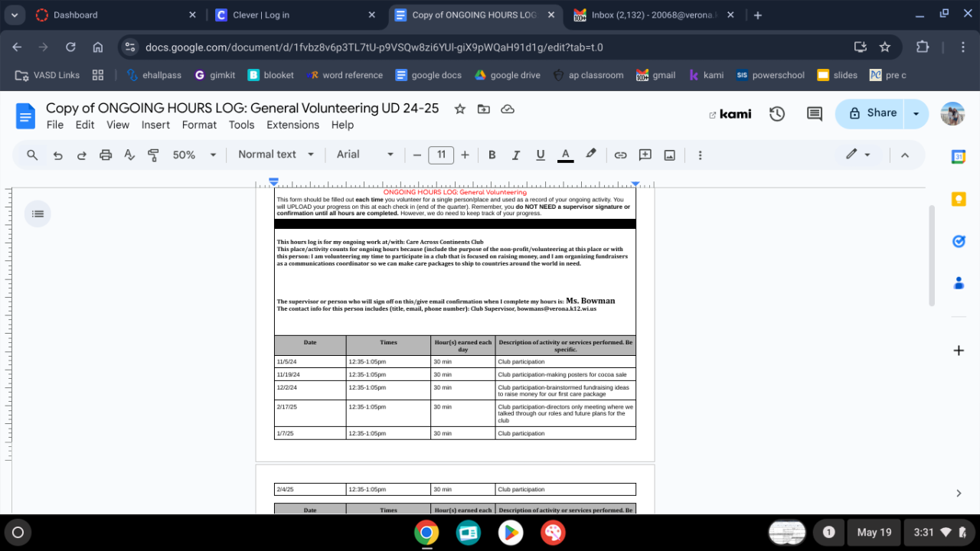This screenshot has width=980, height=551.
Task: Open Arial font dropdown
Action: click(x=365, y=155)
